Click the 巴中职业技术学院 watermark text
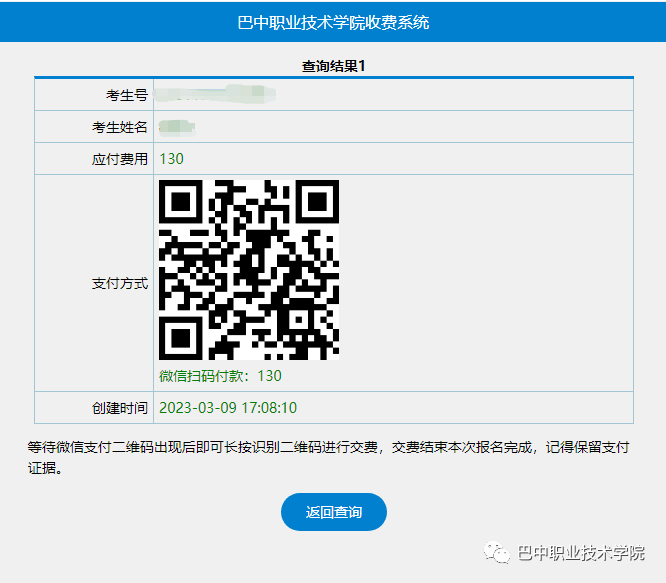666x583 pixels. 580,554
